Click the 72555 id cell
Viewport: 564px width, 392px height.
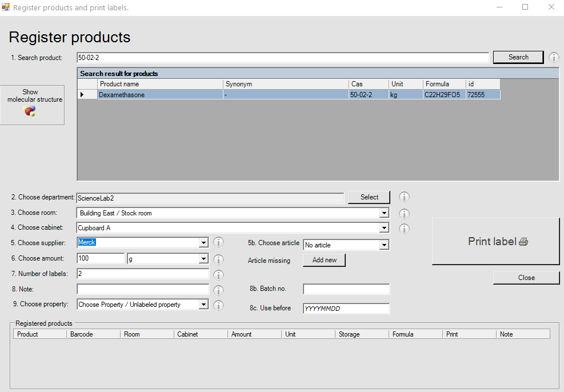pos(483,95)
